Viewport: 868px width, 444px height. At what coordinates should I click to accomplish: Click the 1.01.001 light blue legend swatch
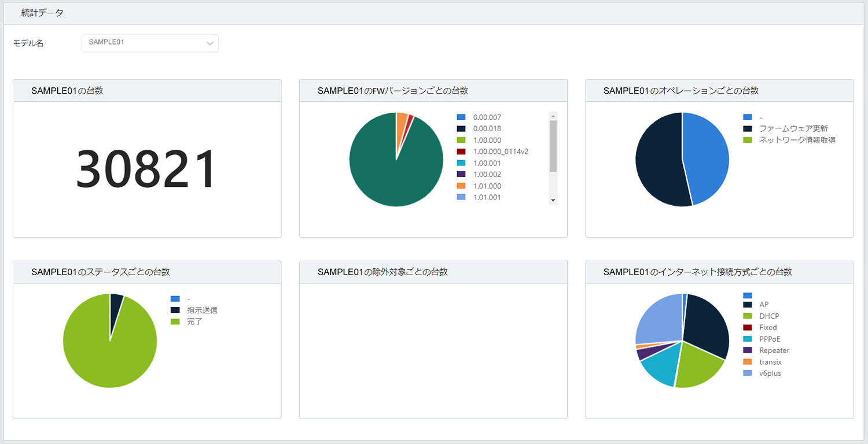pos(461,197)
